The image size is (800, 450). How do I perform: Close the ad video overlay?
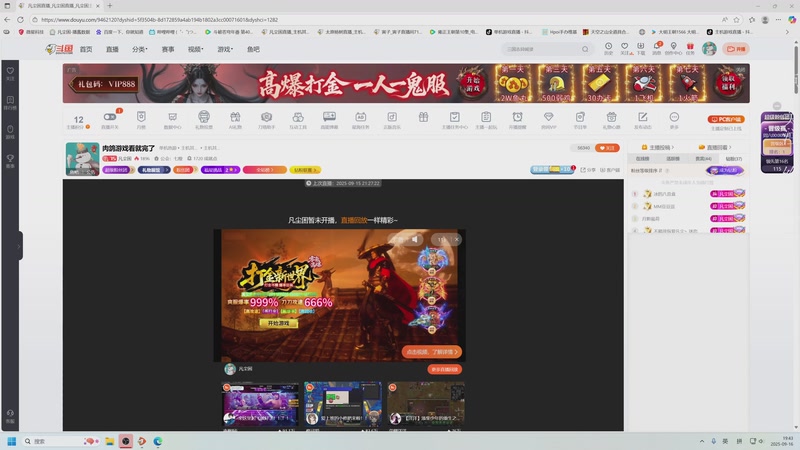(457, 239)
